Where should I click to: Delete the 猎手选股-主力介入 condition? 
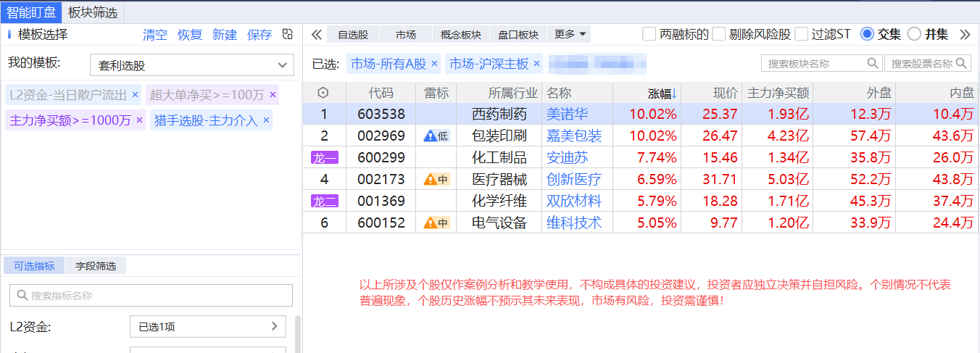(x=266, y=120)
